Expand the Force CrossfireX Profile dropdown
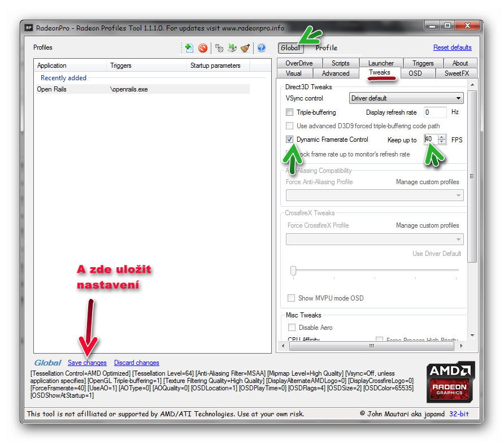Viewport: 504px width, 444px height. (x=375, y=239)
